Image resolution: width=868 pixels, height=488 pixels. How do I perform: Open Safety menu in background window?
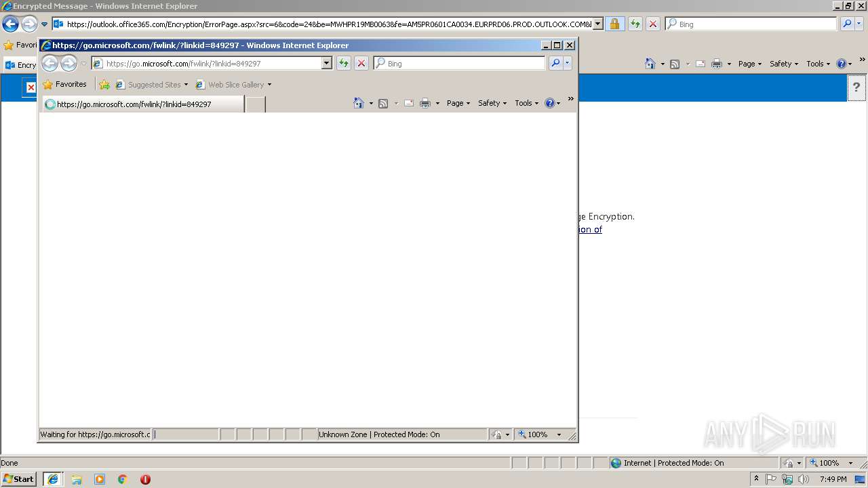(x=783, y=64)
